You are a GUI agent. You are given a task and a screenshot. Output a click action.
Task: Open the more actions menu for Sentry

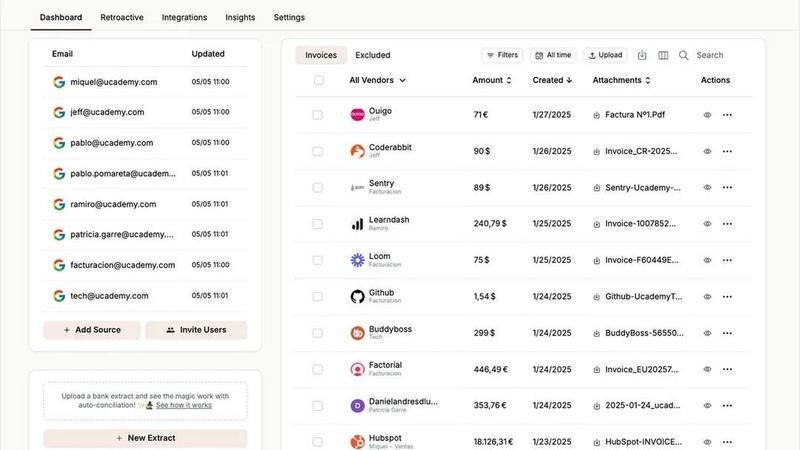tap(727, 187)
